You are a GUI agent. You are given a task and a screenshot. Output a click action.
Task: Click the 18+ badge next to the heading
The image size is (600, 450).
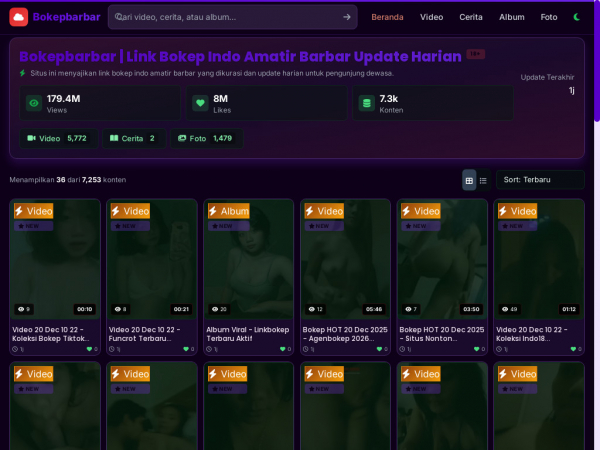[475, 54]
